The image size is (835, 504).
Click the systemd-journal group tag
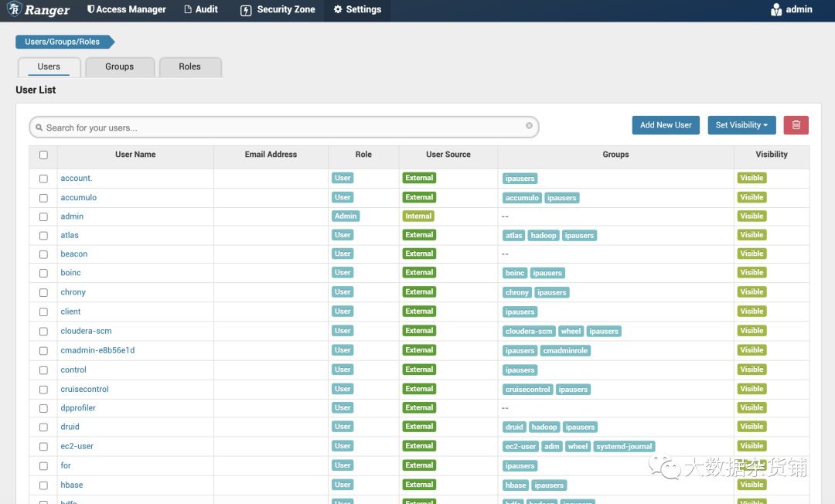[x=624, y=447]
